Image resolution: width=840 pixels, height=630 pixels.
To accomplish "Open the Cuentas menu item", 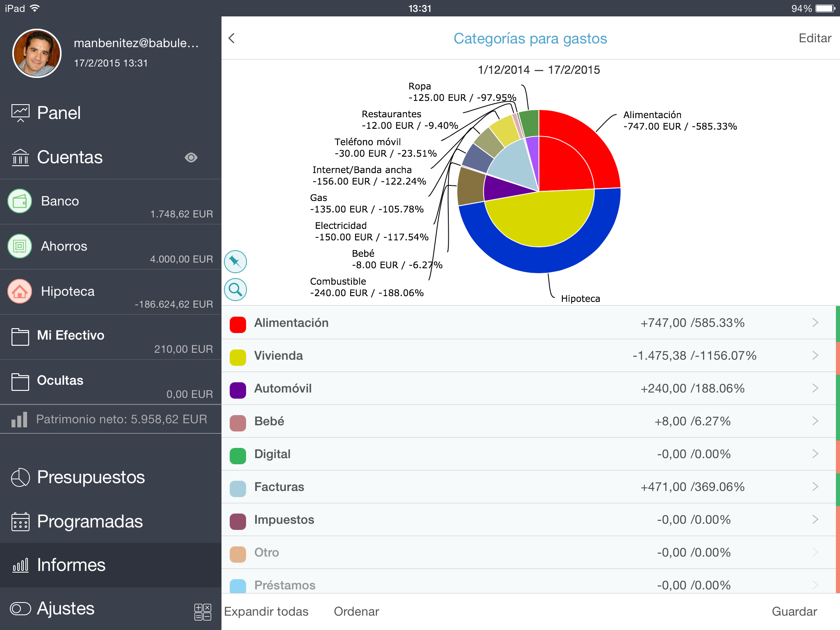I will [x=111, y=157].
